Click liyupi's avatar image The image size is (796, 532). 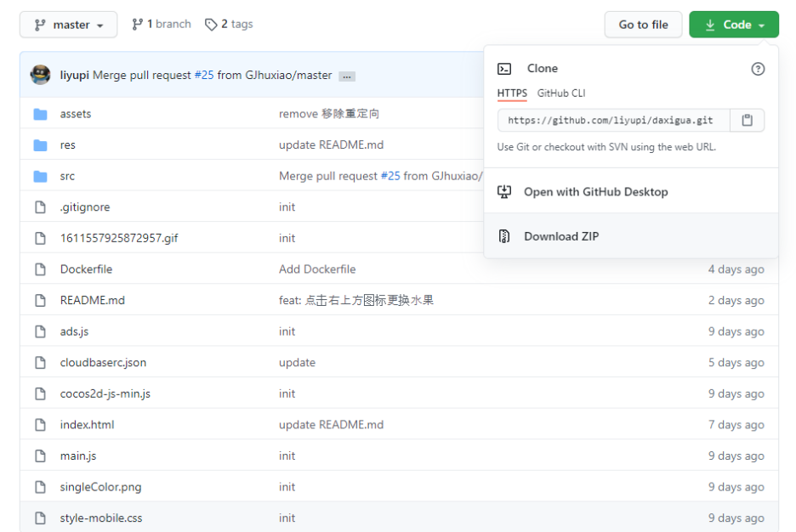coord(40,75)
